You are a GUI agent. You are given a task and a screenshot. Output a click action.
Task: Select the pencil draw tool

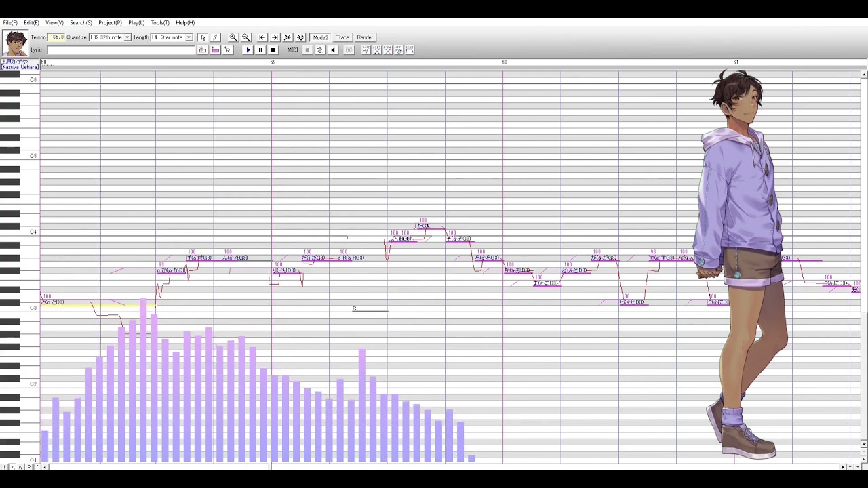(215, 37)
